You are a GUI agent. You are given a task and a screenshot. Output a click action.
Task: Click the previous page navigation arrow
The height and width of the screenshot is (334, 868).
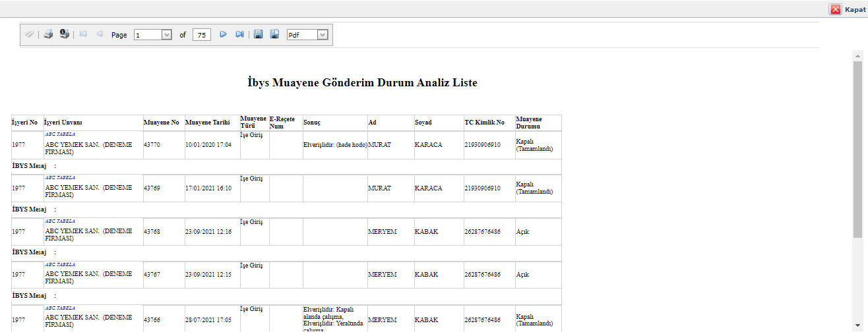[100, 35]
